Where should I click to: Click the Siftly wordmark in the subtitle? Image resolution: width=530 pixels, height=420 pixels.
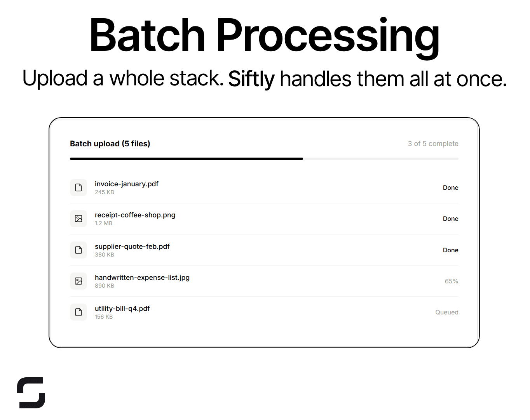pos(251,79)
